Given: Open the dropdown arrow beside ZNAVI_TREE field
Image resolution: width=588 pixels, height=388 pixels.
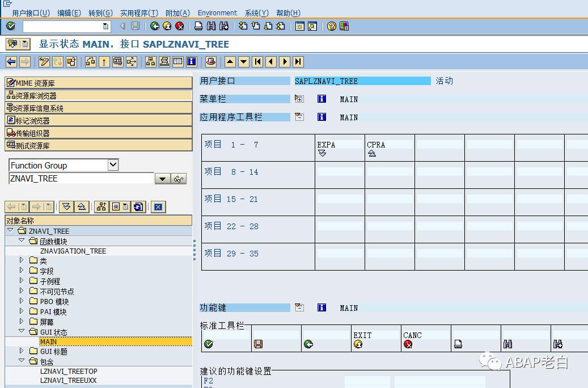Looking at the screenshot, I should 162,179.
